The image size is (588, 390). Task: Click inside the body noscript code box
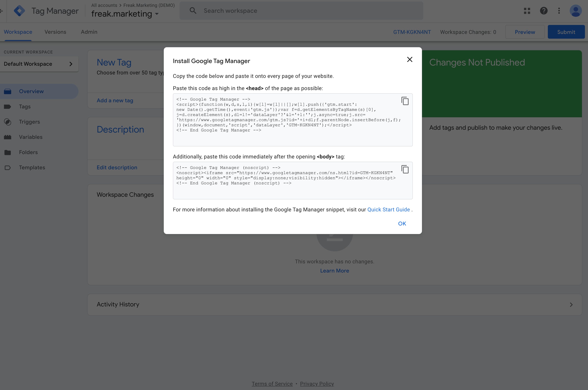point(293,181)
